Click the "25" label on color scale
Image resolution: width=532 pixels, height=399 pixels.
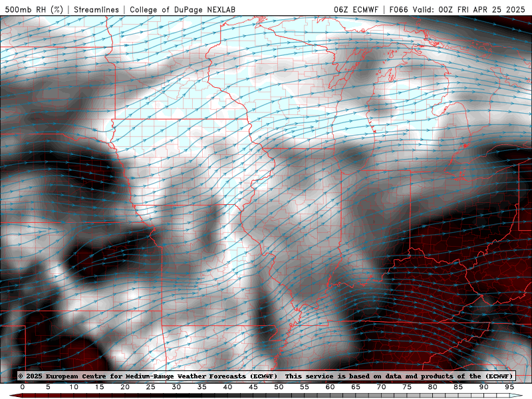pos(151,387)
